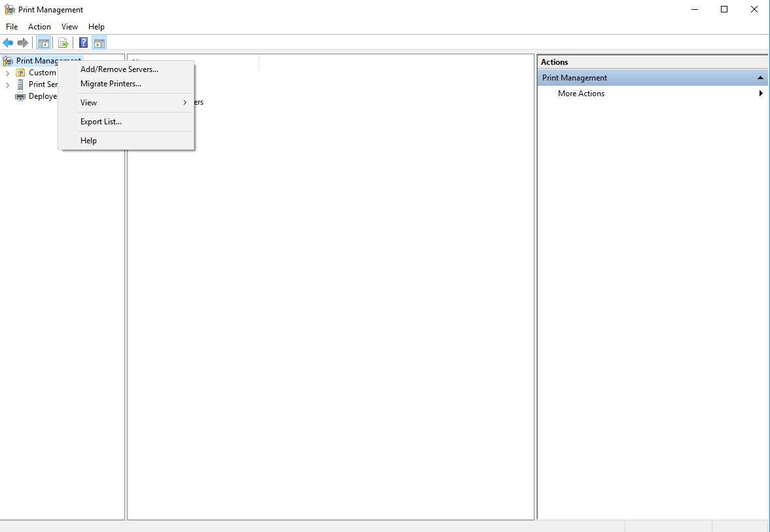Select the Custom tree item label
The image size is (770, 532).
(x=43, y=73)
